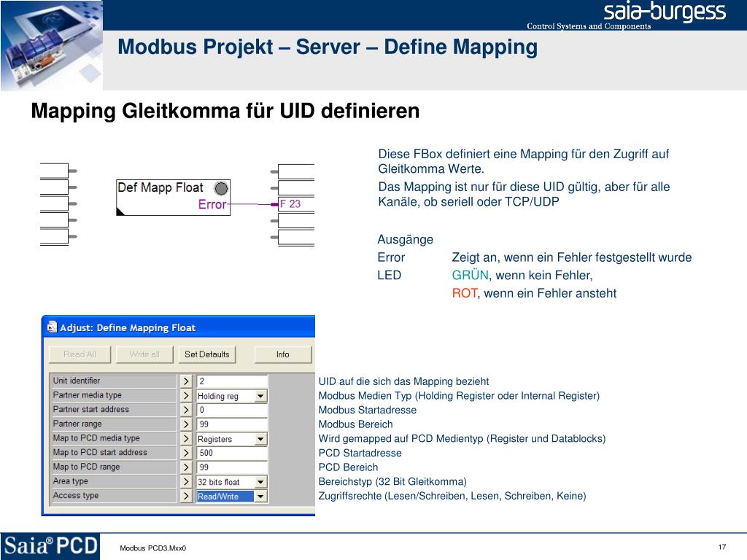Click the Access type row label
The height and width of the screenshot is (560, 747).
click(x=113, y=495)
